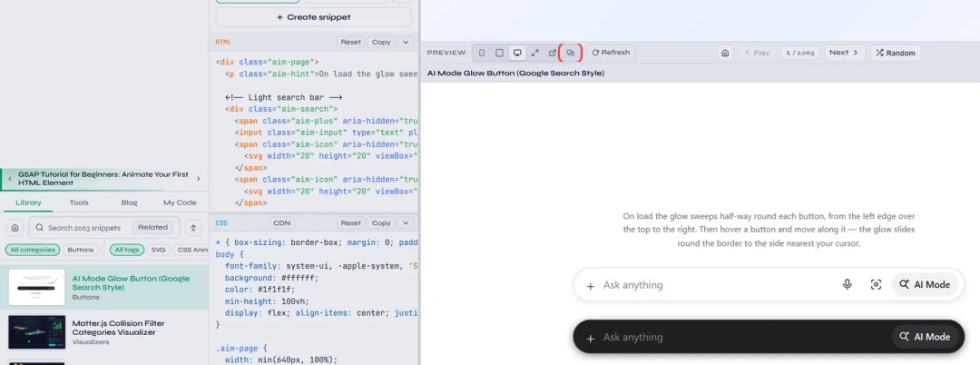Go to Next snippet
The image size is (980, 365).
pyautogui.click(x=845, y=53)
